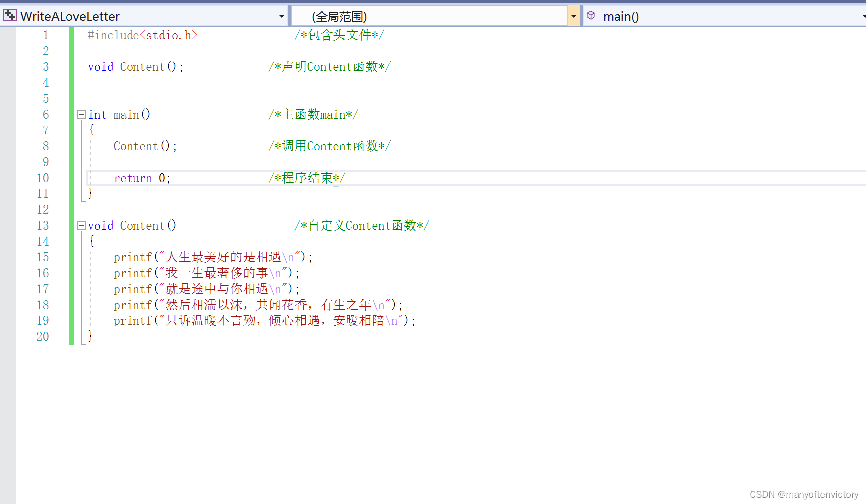Collapse the int main() function block
This screenshot has height=504, width=866.
coord(81,115)
